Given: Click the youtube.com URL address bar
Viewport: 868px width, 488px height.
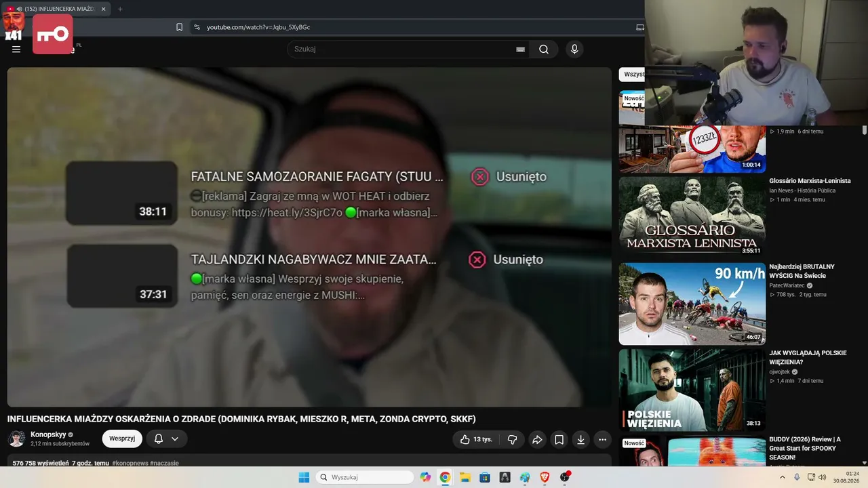Looking at the screenshot, I should tap(258, 27).
